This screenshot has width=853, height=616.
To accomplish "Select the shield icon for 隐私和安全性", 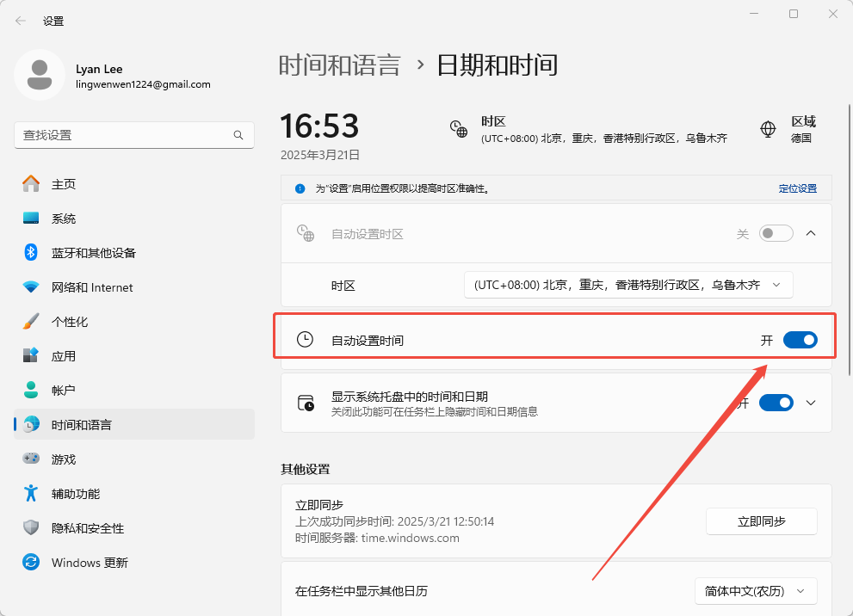I will 31,527.
